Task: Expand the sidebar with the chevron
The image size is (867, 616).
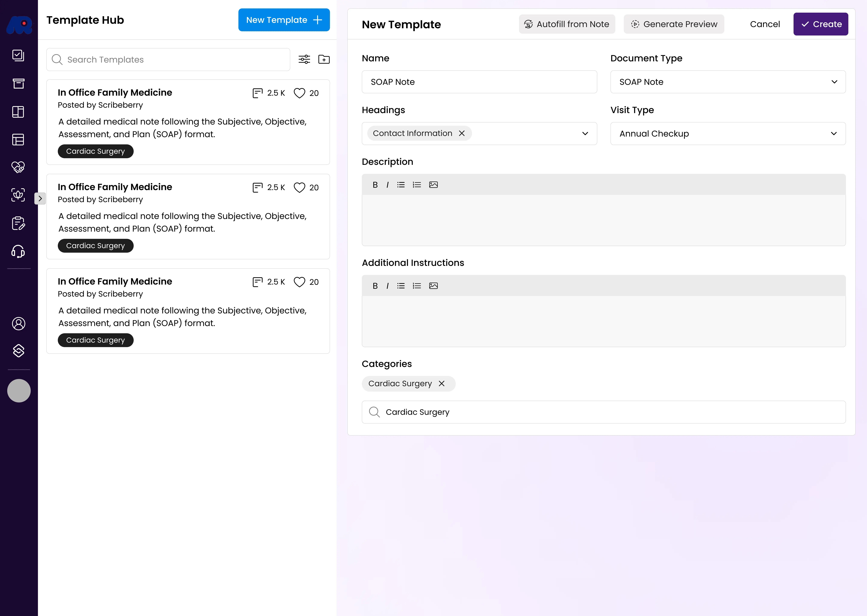Action: pyautogui.click(x=40, y=198)
